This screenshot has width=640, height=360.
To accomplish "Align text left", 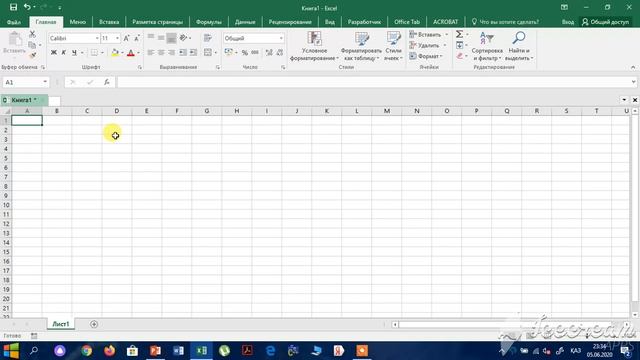I will [151, 53].
